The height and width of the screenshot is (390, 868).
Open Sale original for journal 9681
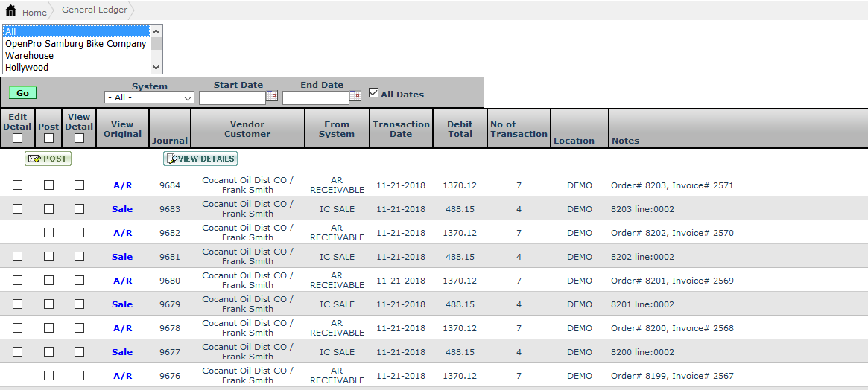point(122,257)
